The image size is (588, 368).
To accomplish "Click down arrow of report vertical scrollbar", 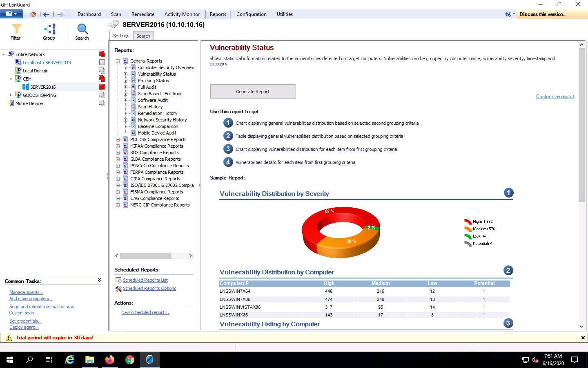I will (582, 326).
